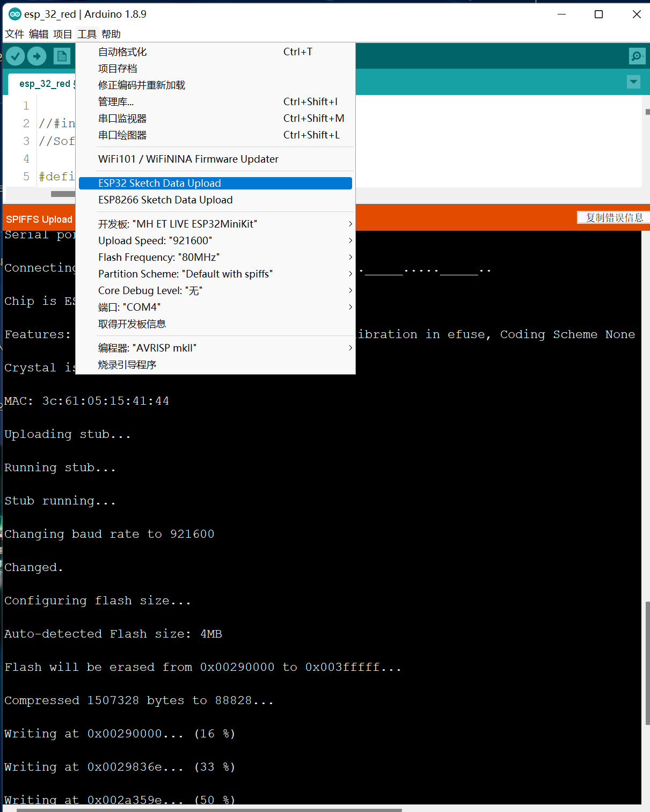
Task: Click the console horizontal scrollbar thumb
Action: (209, 810)
